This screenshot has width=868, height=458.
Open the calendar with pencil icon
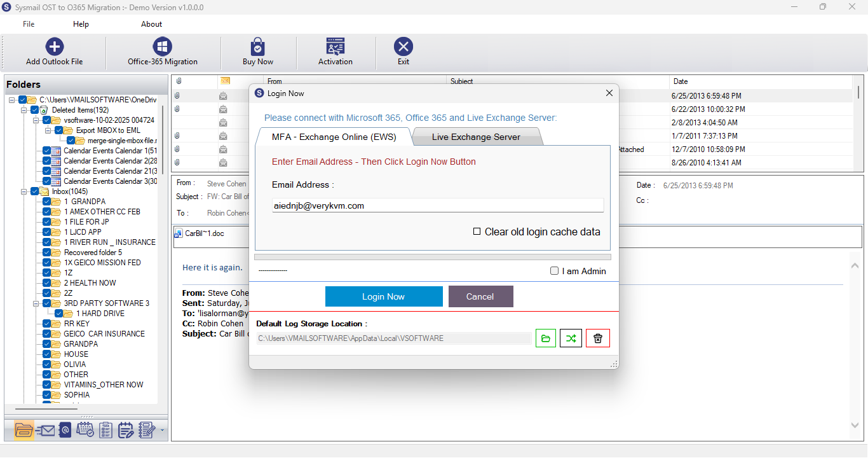[x=126, y=430]
